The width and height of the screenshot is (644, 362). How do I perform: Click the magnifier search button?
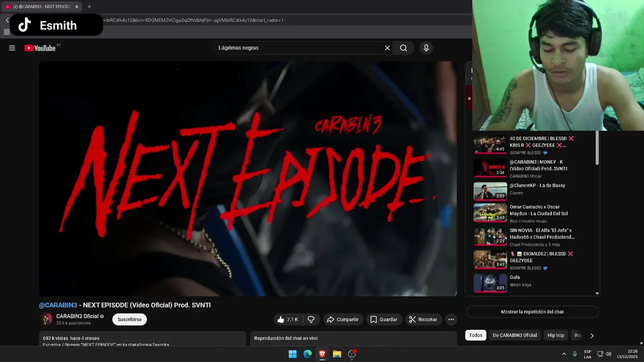click(404, 48)
